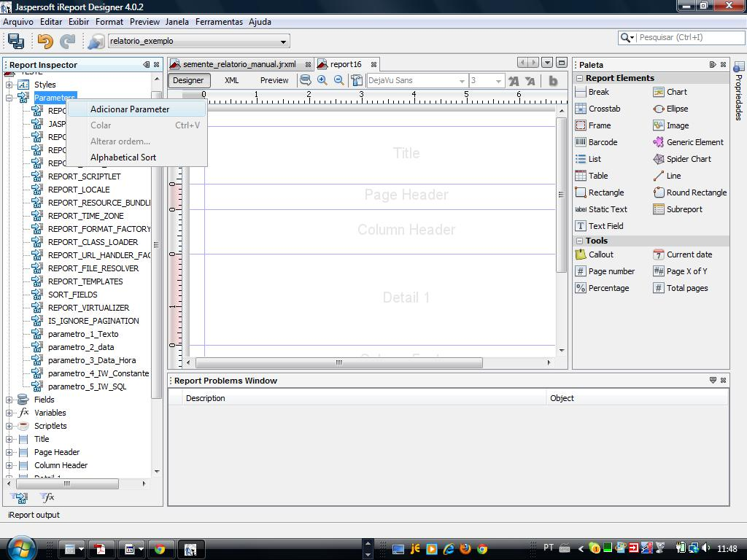747x560 pixels.
Task: Select the Barcode element
Action: [x=596, y=142]
